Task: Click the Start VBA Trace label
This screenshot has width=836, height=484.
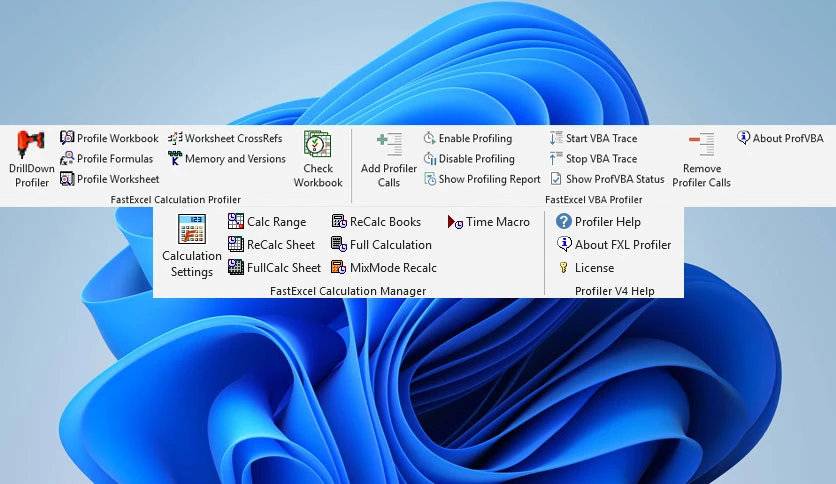Action: point(601,138)
